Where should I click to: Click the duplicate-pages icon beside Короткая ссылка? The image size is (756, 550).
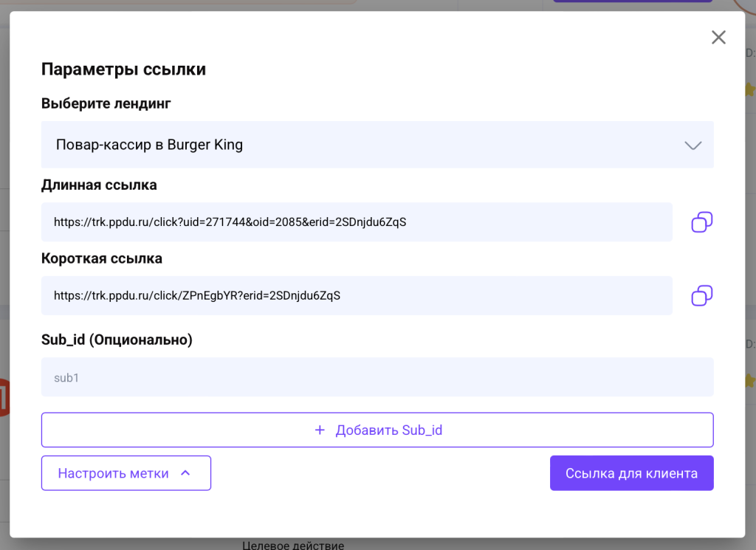click(701, 295)
